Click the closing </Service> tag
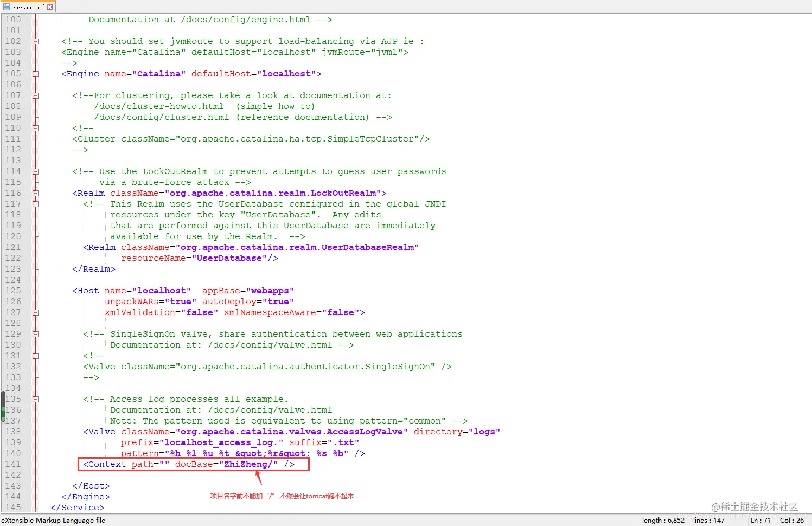 (x=78, y=508)
